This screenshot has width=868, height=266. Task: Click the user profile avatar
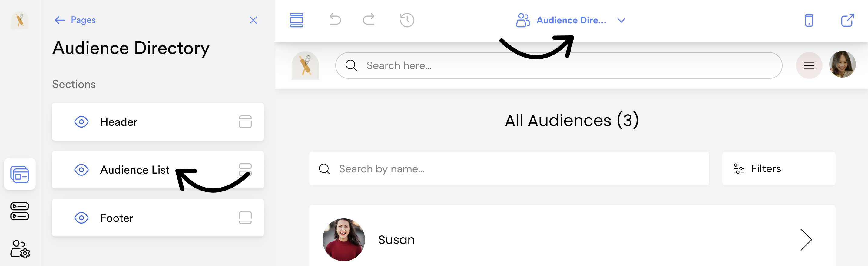(842, 65)
